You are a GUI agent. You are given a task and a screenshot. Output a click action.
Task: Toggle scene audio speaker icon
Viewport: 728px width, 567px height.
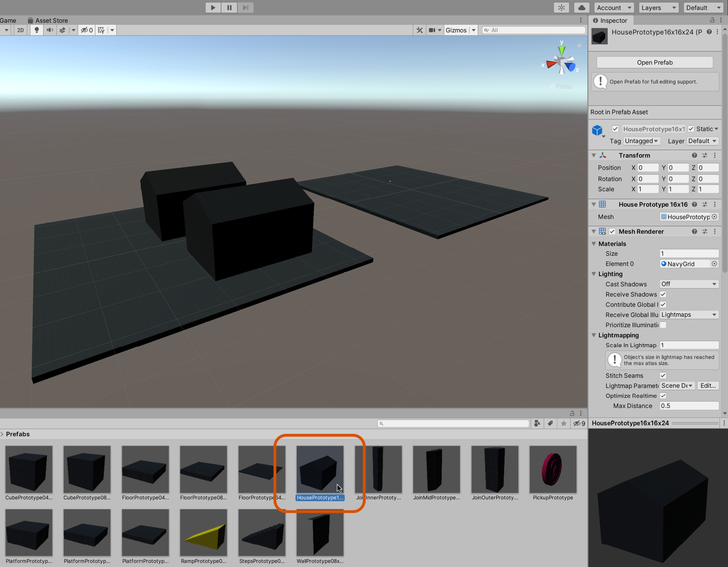(50, 30)
